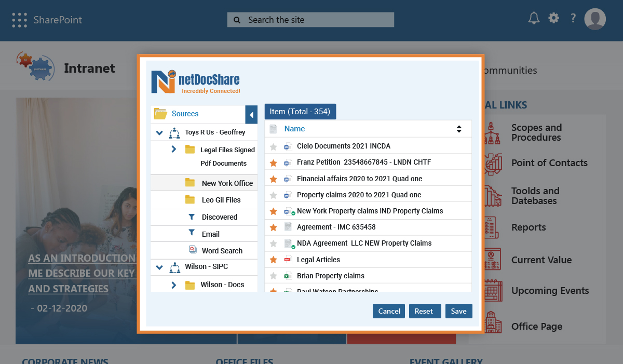Toggle star for Property claims 2020 to 2021

point(274,195)
